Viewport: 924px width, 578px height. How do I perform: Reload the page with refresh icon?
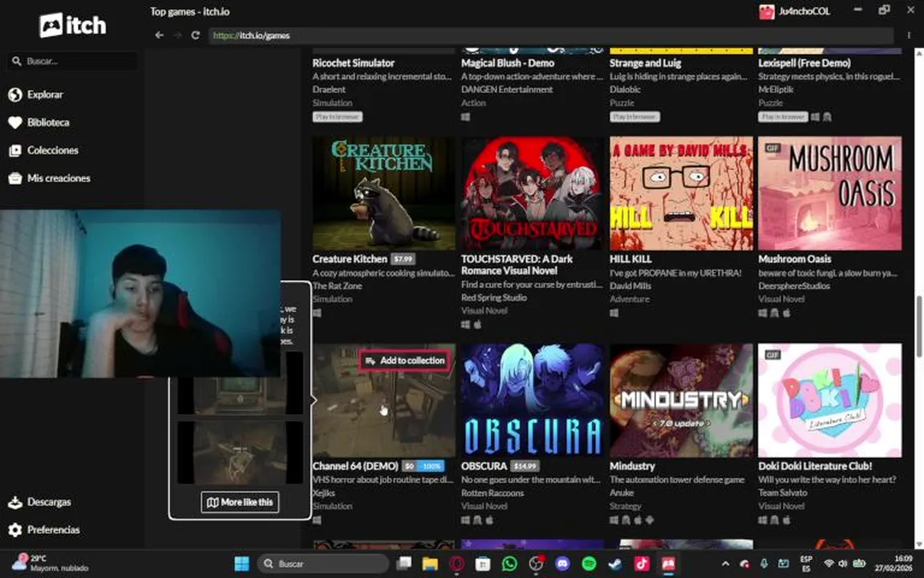pyautogui.click(x=195, y=35)
